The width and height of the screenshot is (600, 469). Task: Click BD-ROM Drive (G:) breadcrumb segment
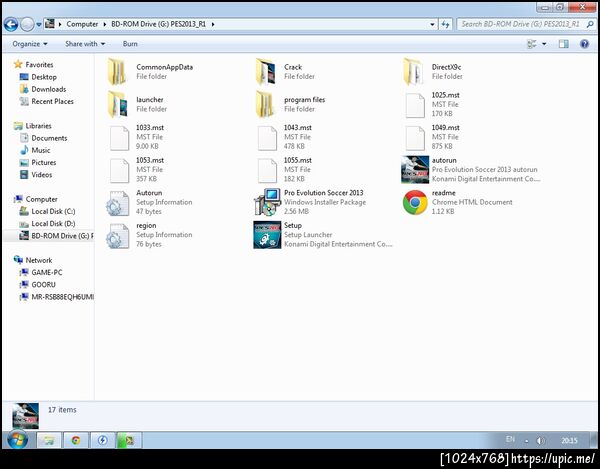pos(158,24)
